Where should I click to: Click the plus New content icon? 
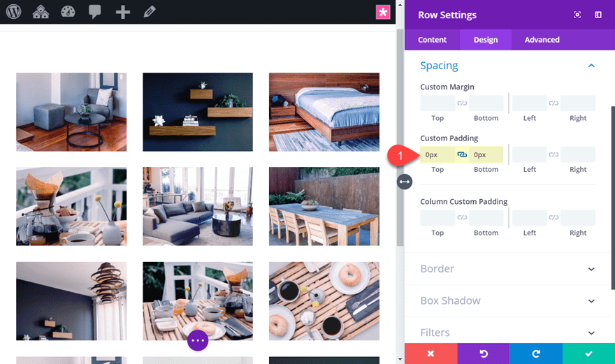(122, 12)
